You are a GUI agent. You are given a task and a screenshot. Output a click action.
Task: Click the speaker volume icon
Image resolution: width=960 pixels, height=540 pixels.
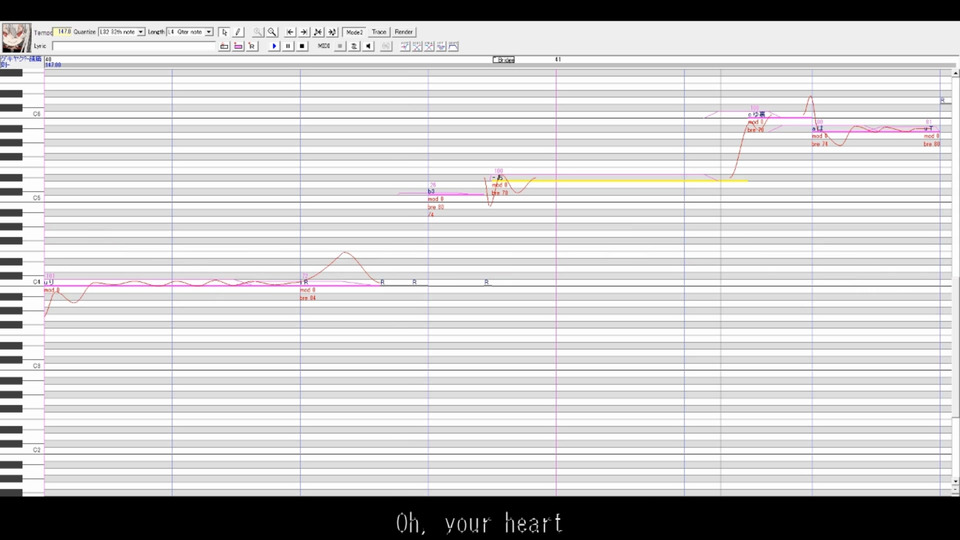pyautogui.click(x=368, y=46)
